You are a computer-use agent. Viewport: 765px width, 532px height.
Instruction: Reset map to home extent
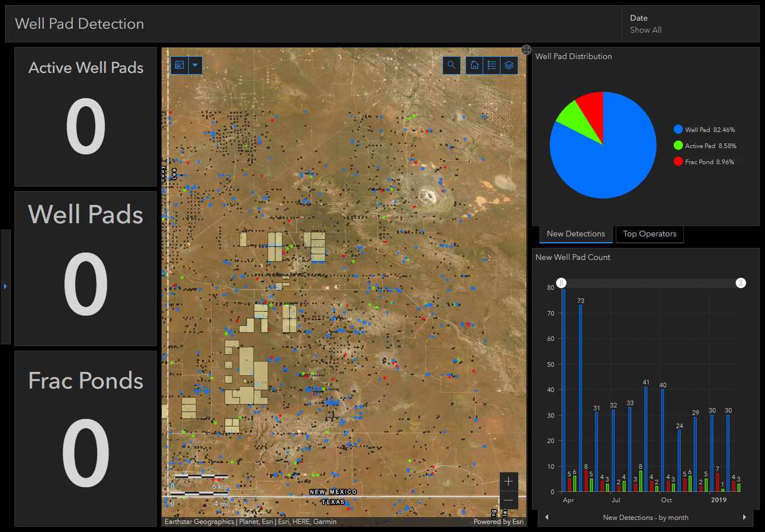[475, 65]
